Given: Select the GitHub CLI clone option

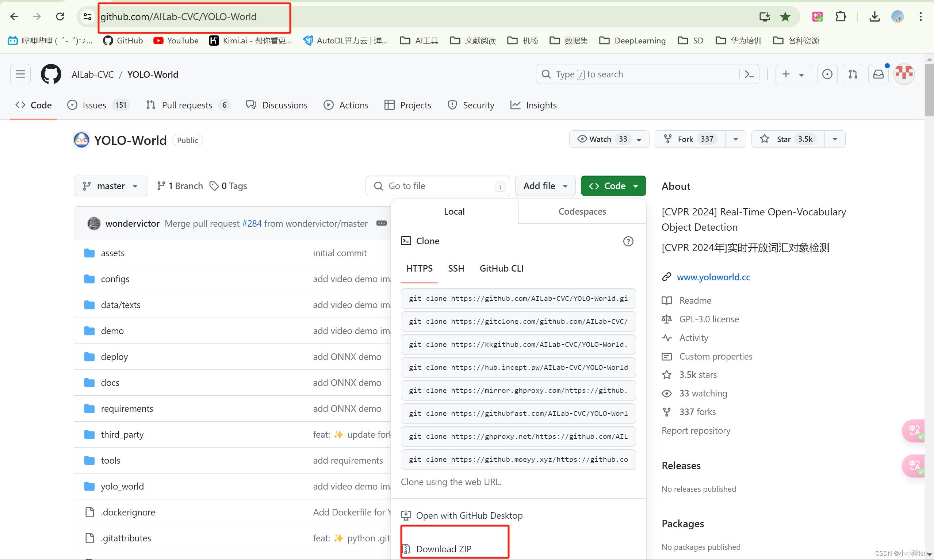Looking at the screenshot, I should point(501,268).
